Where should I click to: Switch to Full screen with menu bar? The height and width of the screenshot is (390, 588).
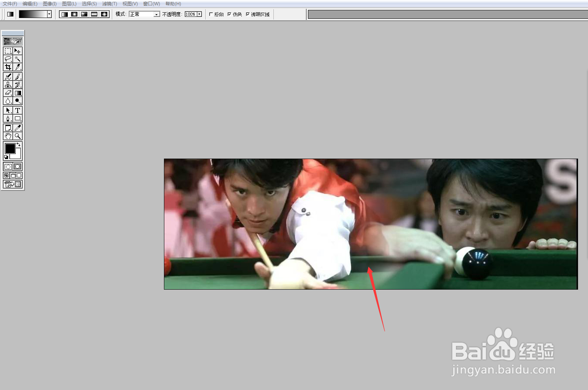click(13, 175)
